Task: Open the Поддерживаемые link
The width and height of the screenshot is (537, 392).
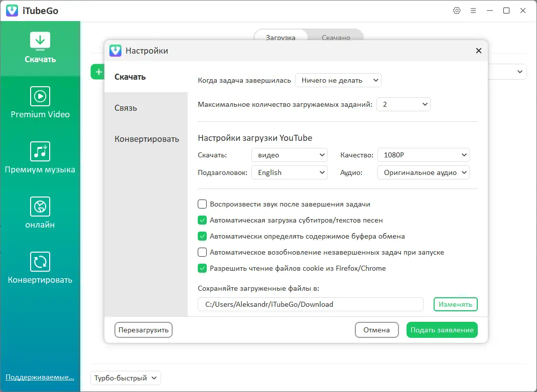Action: [39, 376]
